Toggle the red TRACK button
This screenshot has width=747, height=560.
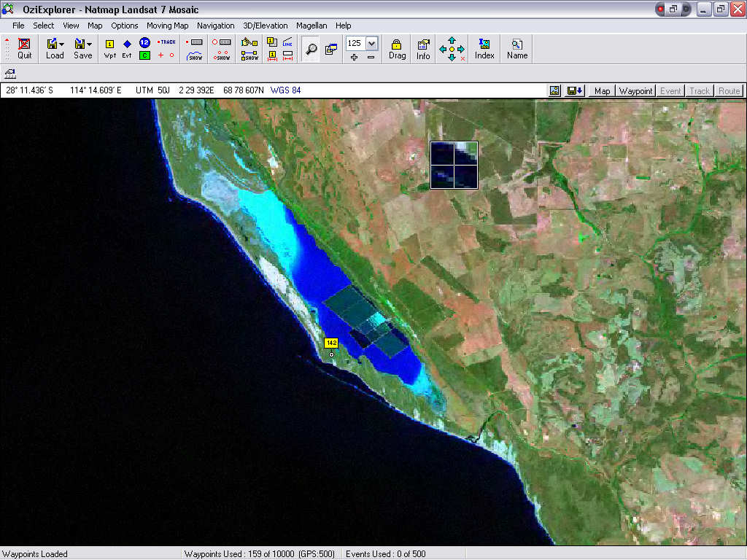pos(167,42)
